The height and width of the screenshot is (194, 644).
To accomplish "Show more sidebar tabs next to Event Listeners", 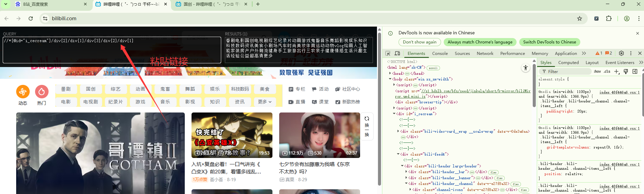I will click(641, 62).
